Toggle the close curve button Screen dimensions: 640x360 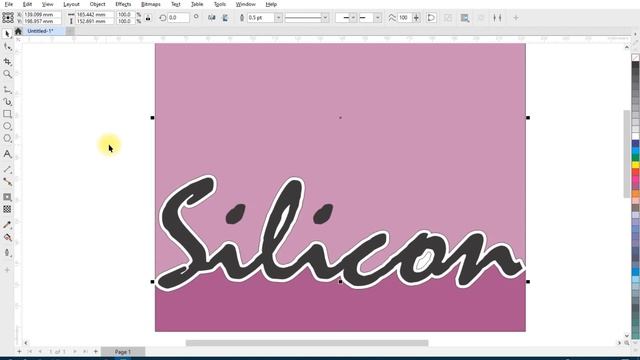point(431,18)
